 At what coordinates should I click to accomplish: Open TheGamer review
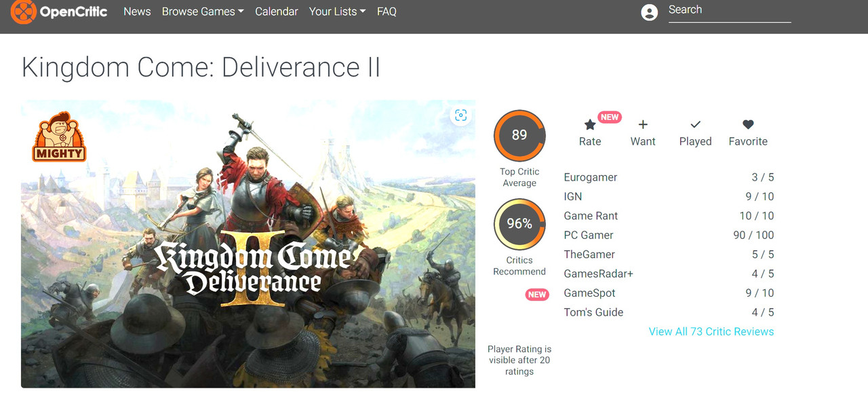(x=589, y=255)
